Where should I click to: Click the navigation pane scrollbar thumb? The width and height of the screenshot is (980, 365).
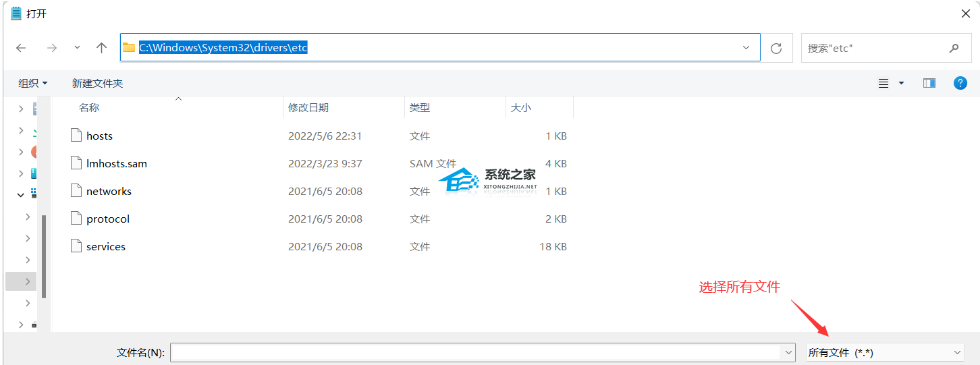click(45, 256)
